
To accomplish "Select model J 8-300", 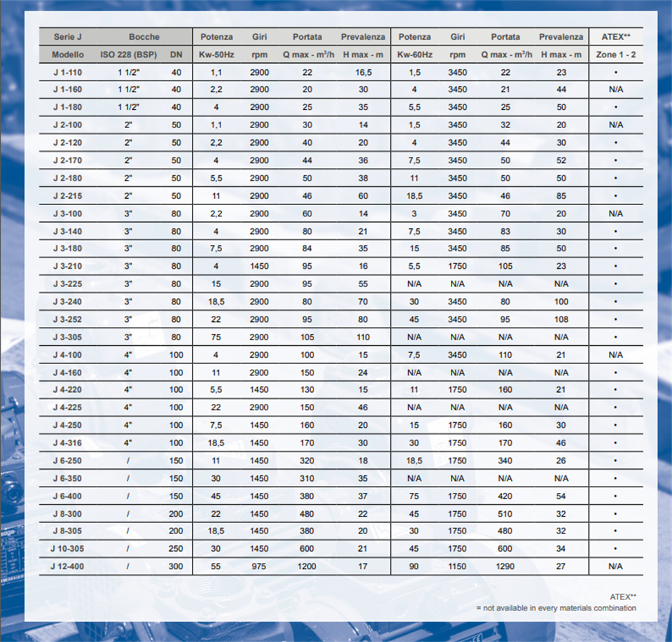I will (68, 515).
